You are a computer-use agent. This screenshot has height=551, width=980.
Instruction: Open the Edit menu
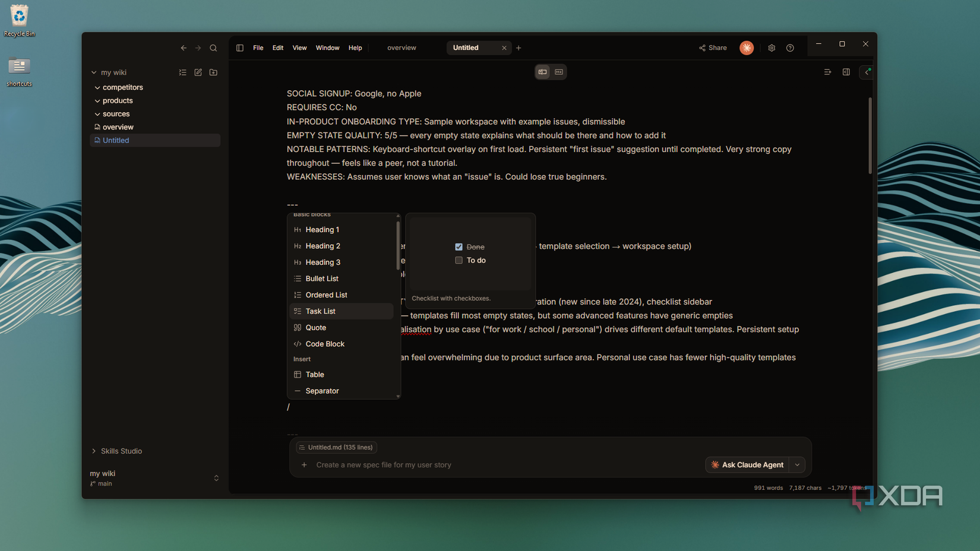[278, 48]
